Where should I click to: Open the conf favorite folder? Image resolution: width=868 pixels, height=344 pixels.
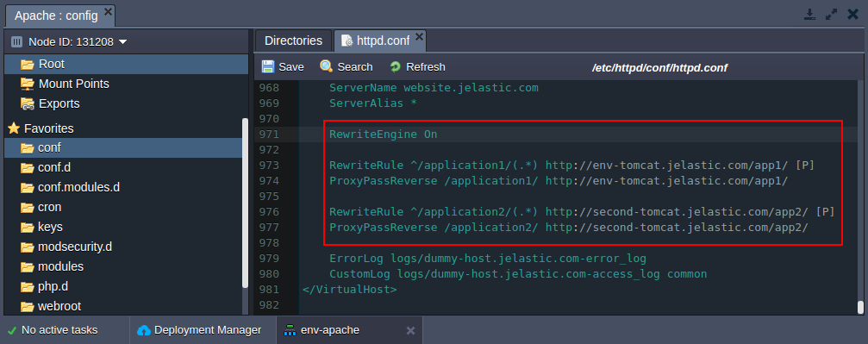point(123,148)
